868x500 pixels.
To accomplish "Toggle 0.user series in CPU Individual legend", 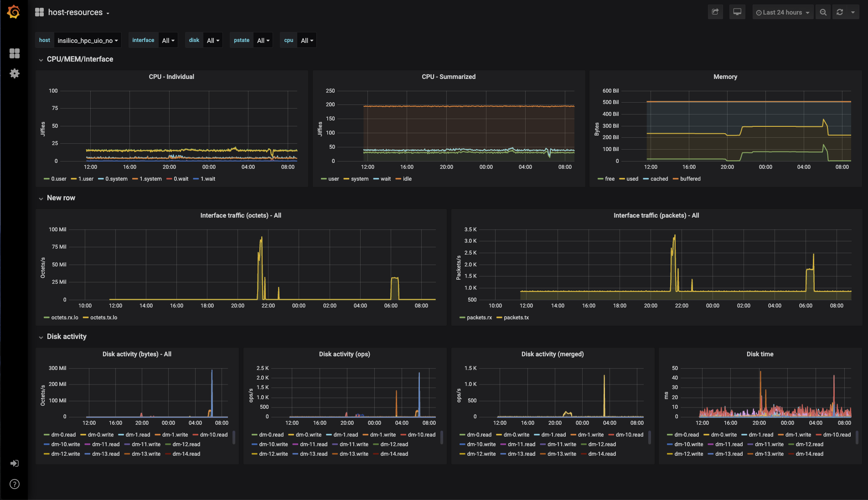I will pyautogui.click(x=59, y=179).
